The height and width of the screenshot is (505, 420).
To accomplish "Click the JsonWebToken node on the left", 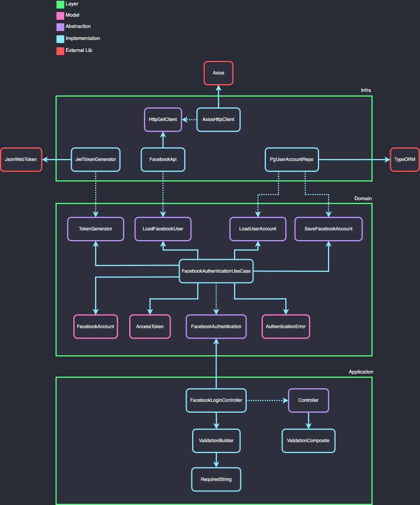I will (x=21, y=159).
